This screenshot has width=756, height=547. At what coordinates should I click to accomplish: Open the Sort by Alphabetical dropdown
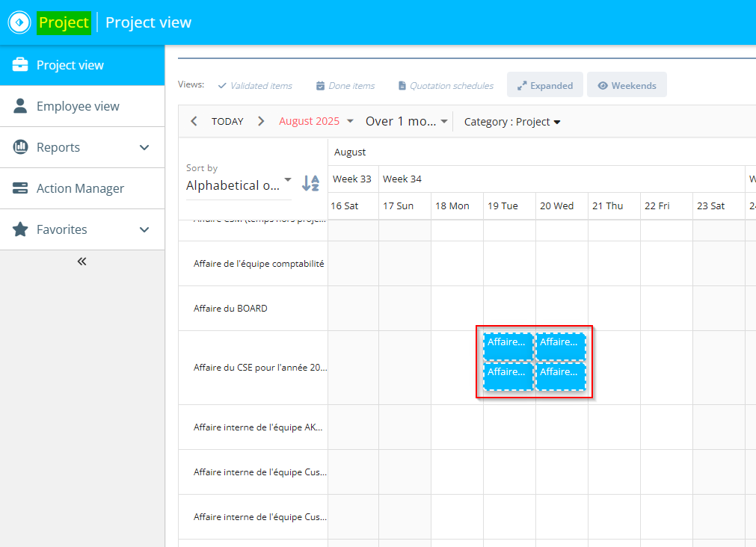(239, 185)
